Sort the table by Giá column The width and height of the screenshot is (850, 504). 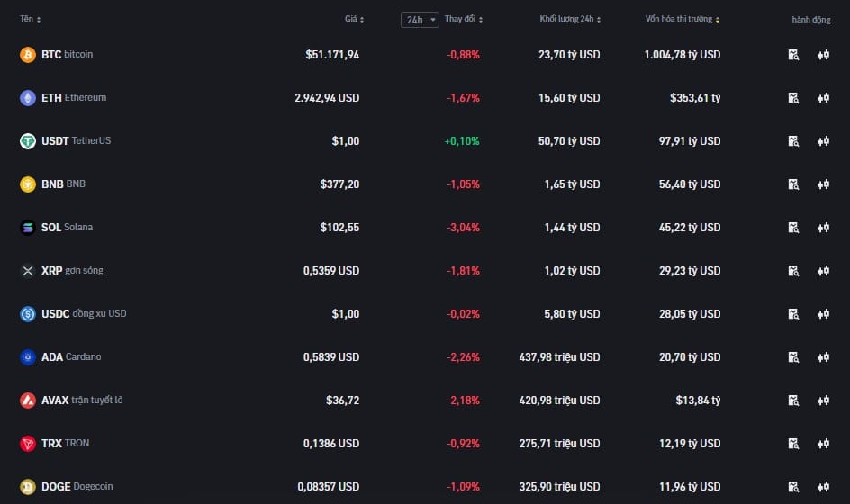[355, 19]
